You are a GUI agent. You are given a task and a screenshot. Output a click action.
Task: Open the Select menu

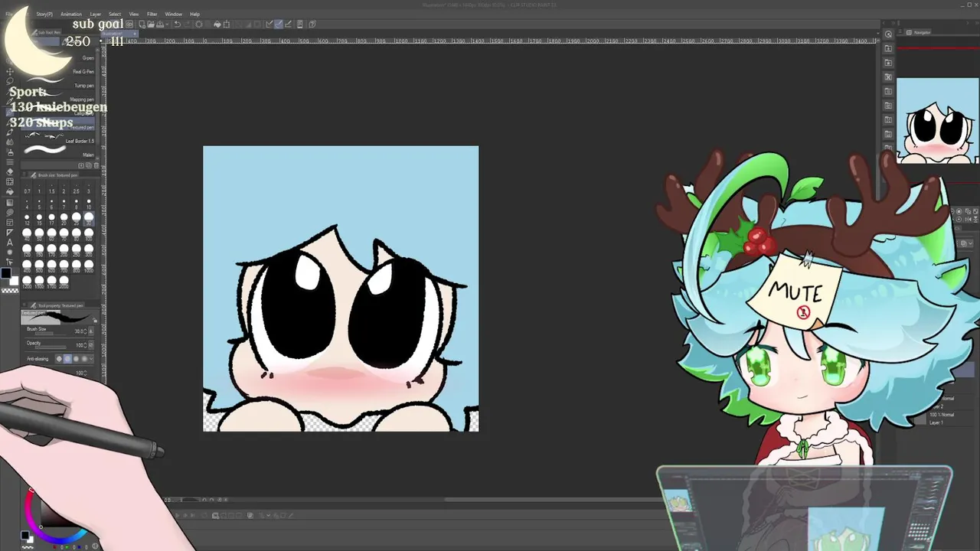[x=115, y=14]
